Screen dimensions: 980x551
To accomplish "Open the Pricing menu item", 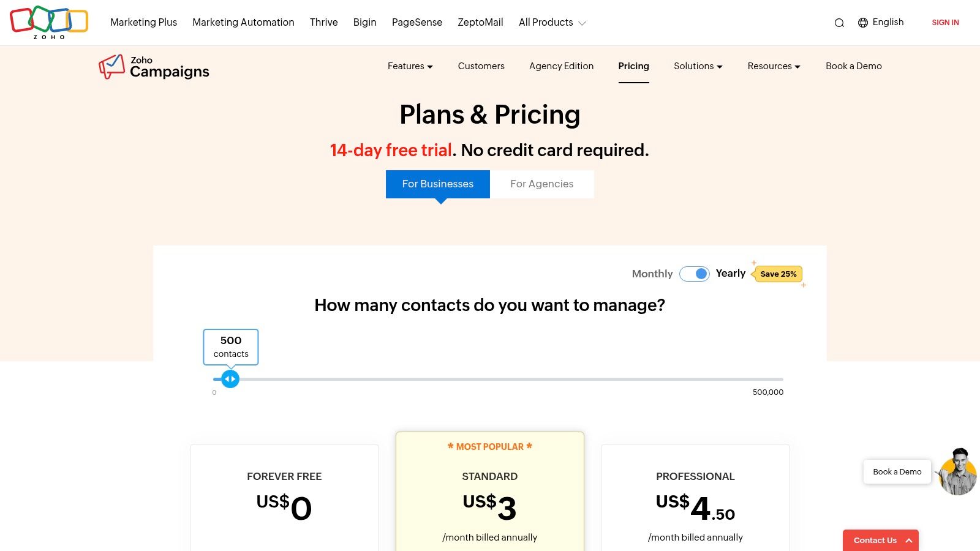I will point(633,66).
